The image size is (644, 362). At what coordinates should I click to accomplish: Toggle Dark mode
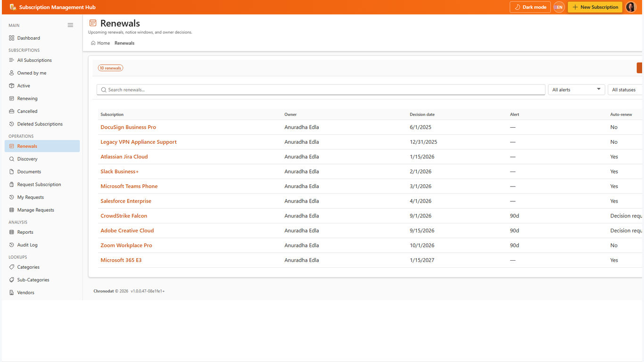coord(530,7)
